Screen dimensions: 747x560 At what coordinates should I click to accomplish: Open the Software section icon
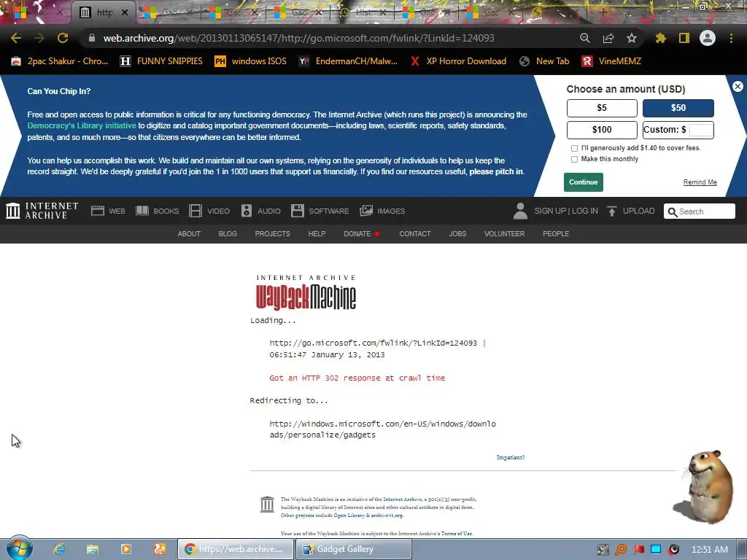click(x=298, y=211)
